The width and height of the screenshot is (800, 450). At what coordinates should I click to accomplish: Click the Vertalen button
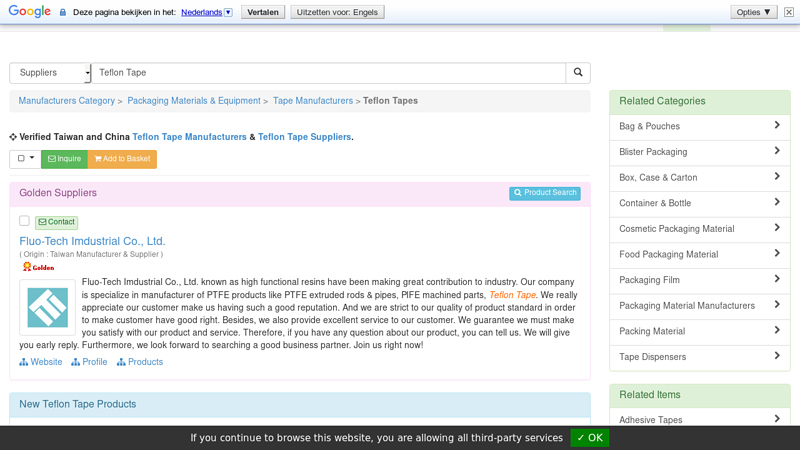tap(263, 12)
